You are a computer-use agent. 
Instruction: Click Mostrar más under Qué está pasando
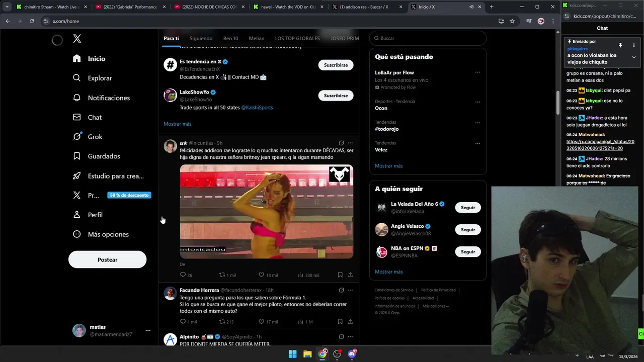[388, 166]
